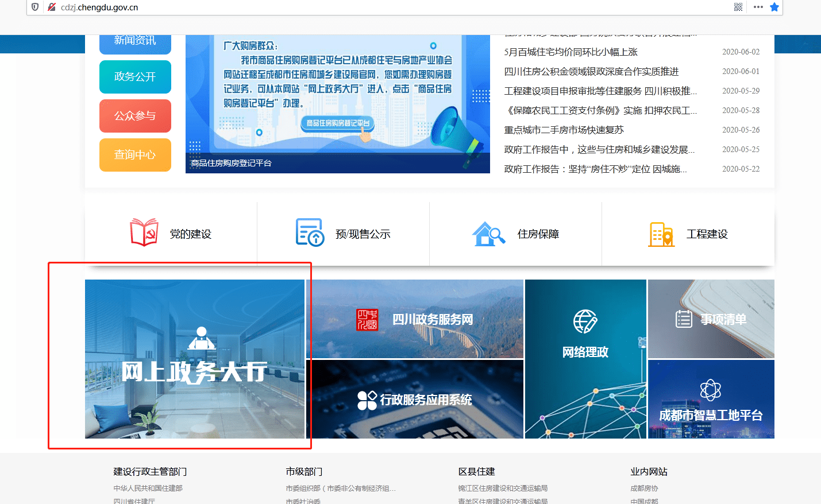The height and width of the screenshot is (504, 821).
Task: Visit 中华人民共和国住建部 in the footer
Action: tap(149, 489)
